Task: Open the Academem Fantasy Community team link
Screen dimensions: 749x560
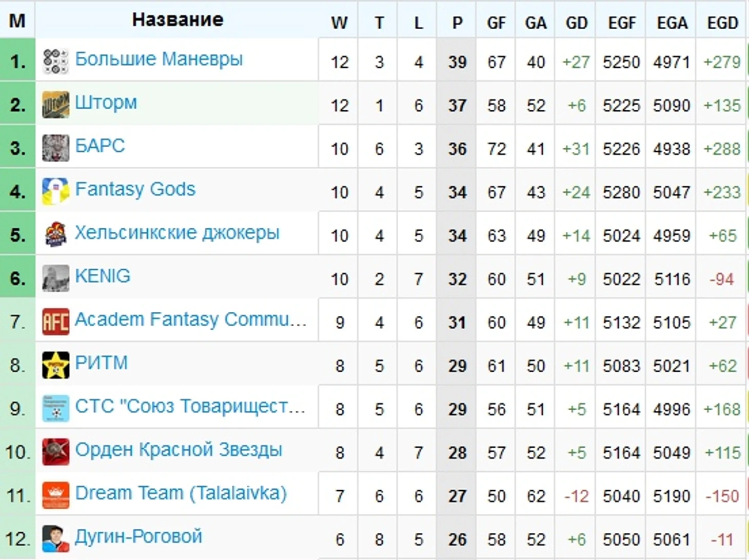Action: [x=191, y=319]
